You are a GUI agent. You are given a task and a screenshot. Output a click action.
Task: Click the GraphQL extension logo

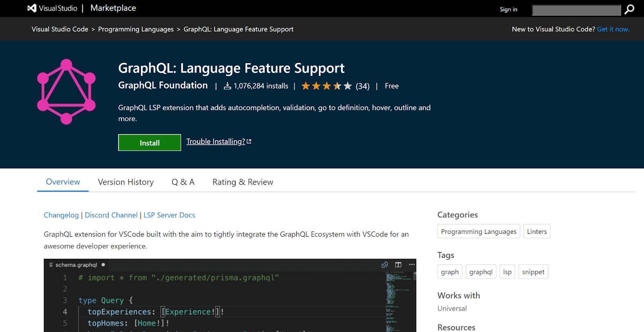66,92
